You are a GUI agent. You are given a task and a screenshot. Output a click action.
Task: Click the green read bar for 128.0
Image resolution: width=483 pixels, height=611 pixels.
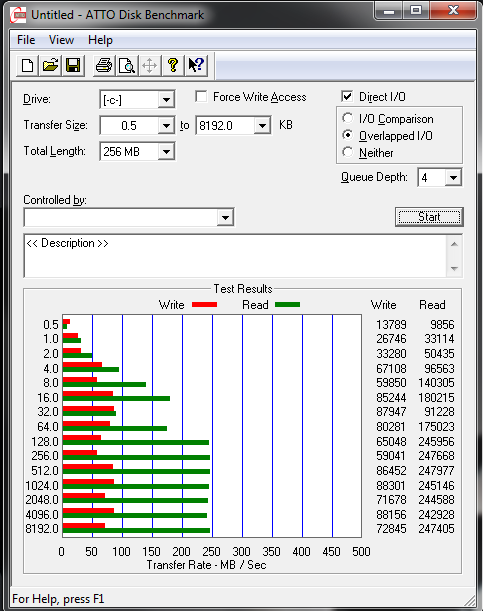click(136, 443)
